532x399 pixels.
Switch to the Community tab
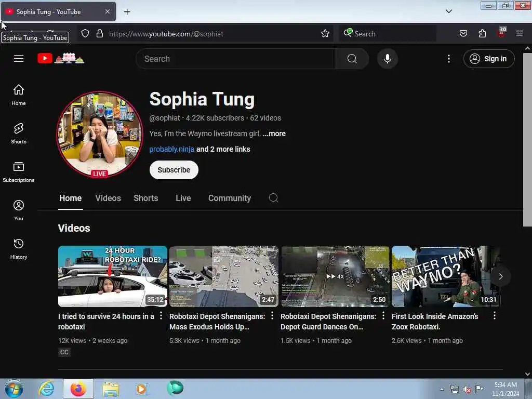click(x=229, y=198)
